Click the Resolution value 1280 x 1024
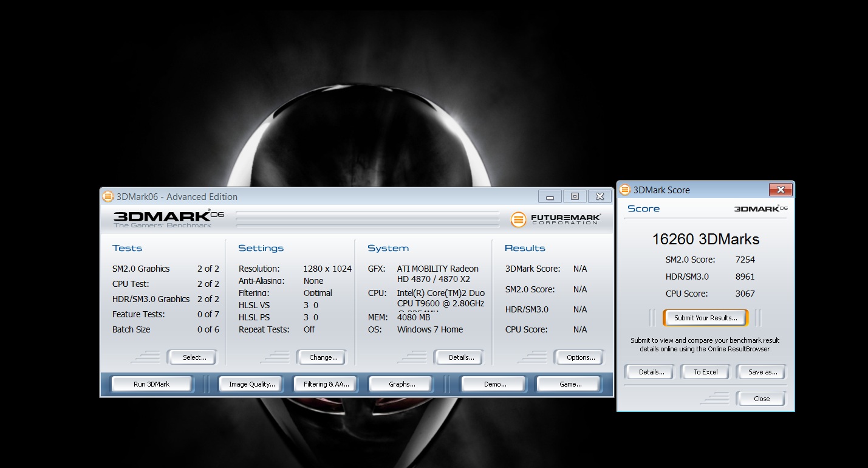Image resolution: width=868 pixels, height=468 pixels. click(327, 269)
